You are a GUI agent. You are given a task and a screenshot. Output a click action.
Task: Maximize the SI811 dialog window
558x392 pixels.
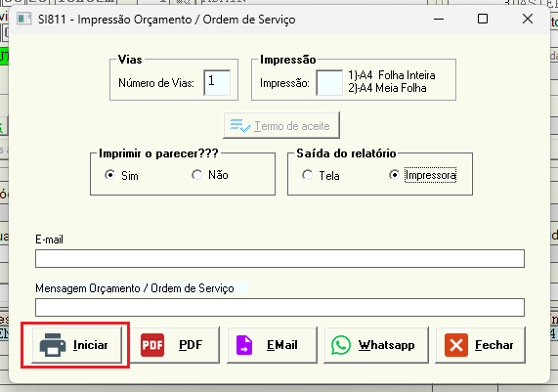coord(483,19)
